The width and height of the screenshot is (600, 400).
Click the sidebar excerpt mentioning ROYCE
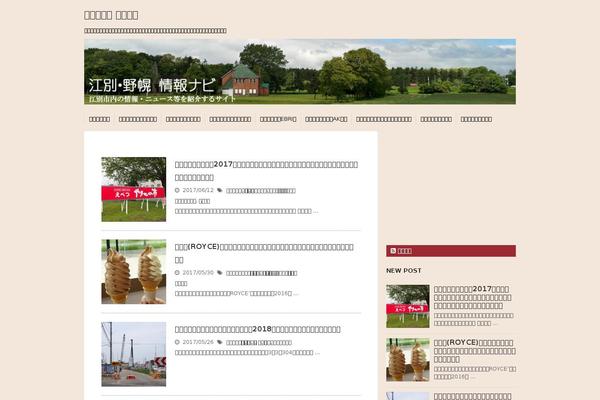click(474, 373)
